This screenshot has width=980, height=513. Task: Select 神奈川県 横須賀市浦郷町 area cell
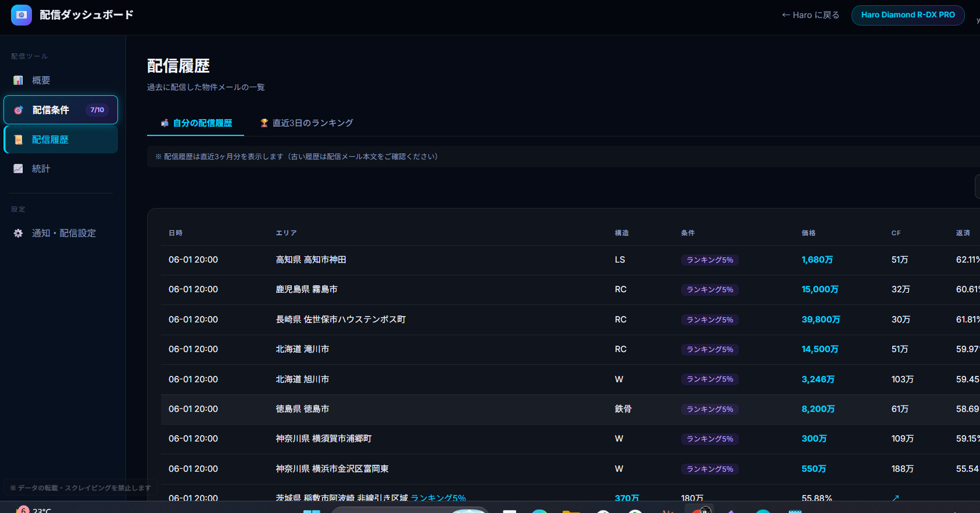(324, 439)
